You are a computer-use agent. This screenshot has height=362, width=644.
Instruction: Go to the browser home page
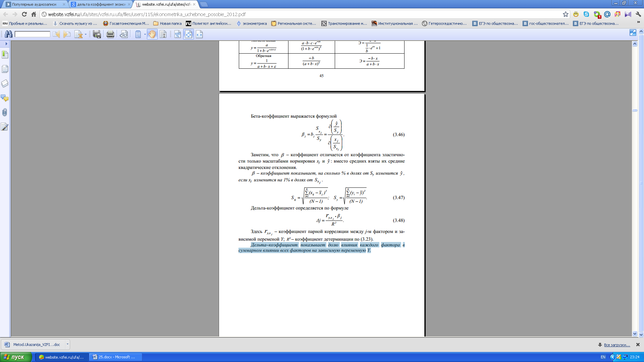tap(34, 14)
